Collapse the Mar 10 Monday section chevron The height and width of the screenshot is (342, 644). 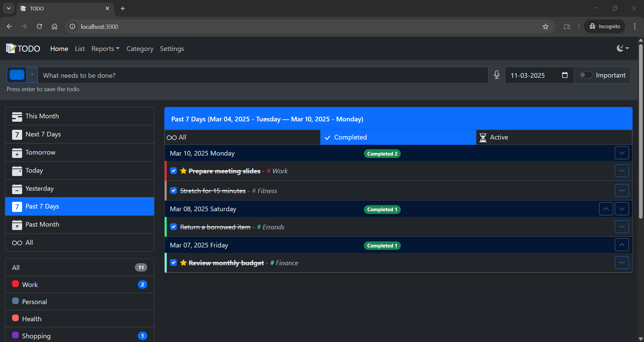[622, 153]
